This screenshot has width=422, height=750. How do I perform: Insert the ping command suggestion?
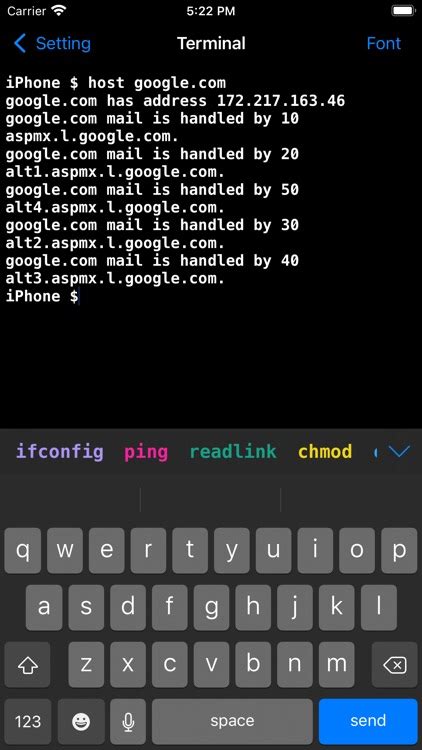click(146, 452)
